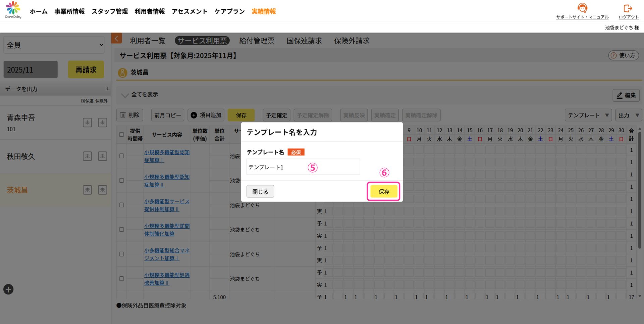Click the テンプレート名 text input field
This screenshot has width=644, height=324.
[303, 167]
